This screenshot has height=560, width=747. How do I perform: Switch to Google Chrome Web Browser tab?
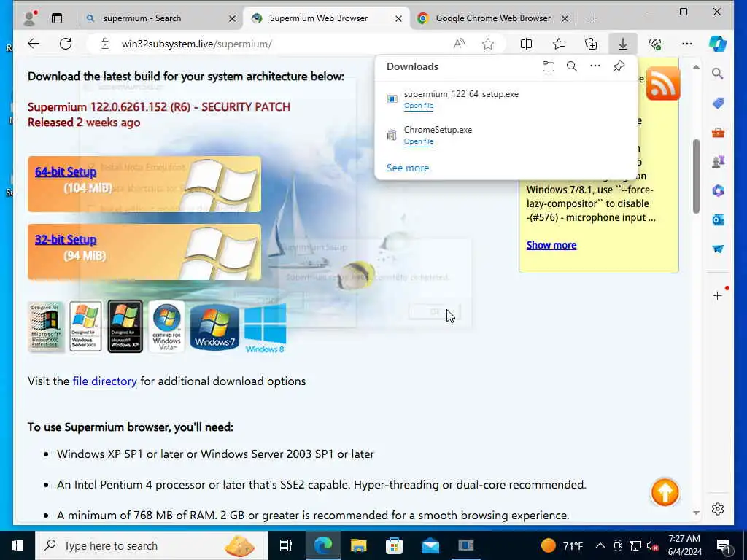pyautogui.click(x=493, y=18)
